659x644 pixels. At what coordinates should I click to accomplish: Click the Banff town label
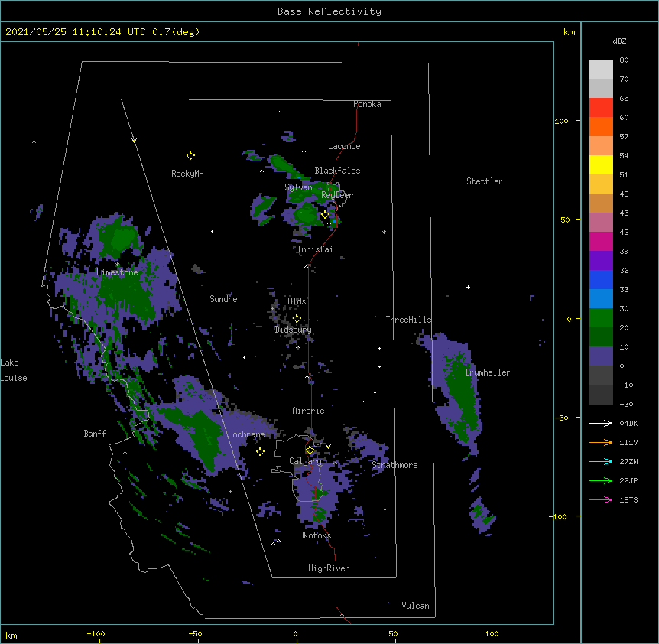click(x=95, y=434)
